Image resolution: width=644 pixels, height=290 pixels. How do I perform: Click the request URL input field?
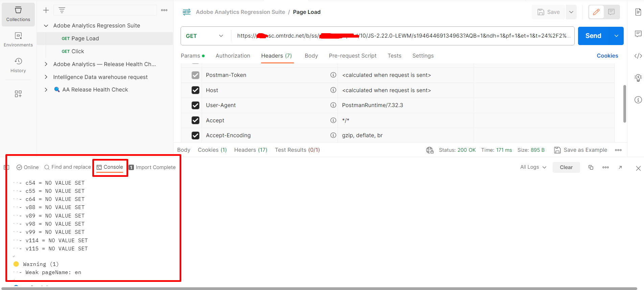[x=402, y=36]
